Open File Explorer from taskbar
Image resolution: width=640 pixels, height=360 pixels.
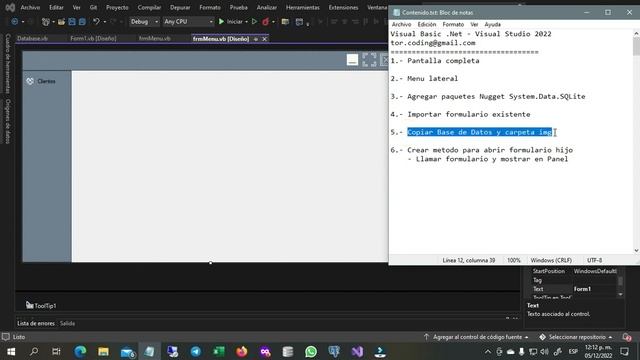(103, 351)
